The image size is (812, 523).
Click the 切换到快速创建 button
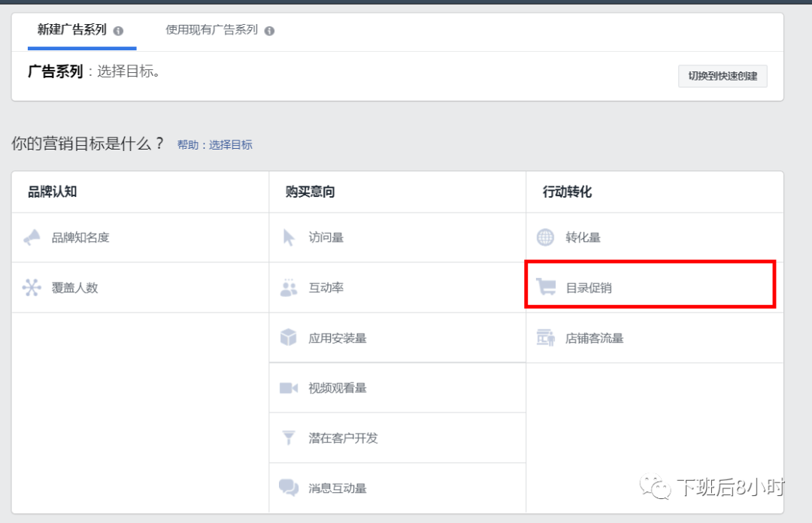tap(722, 77)
